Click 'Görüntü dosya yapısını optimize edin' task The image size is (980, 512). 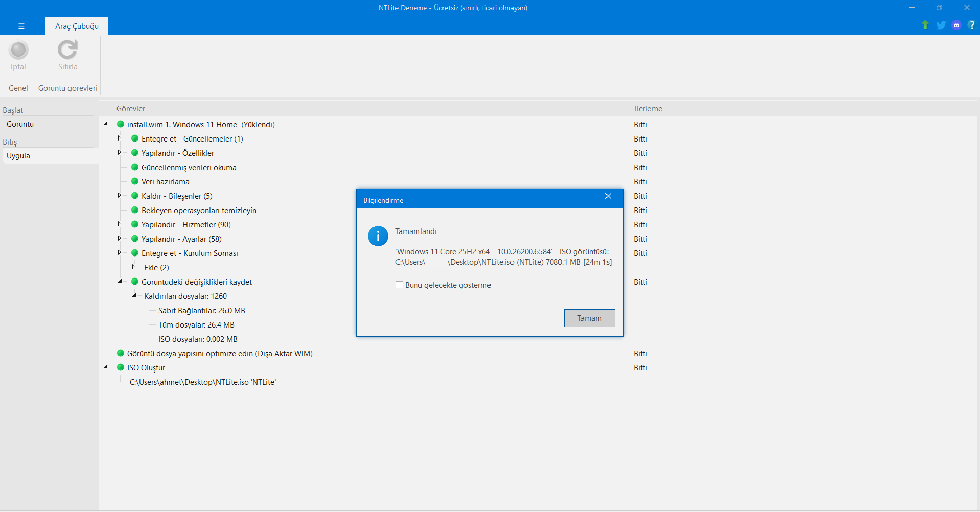point(220,353)
